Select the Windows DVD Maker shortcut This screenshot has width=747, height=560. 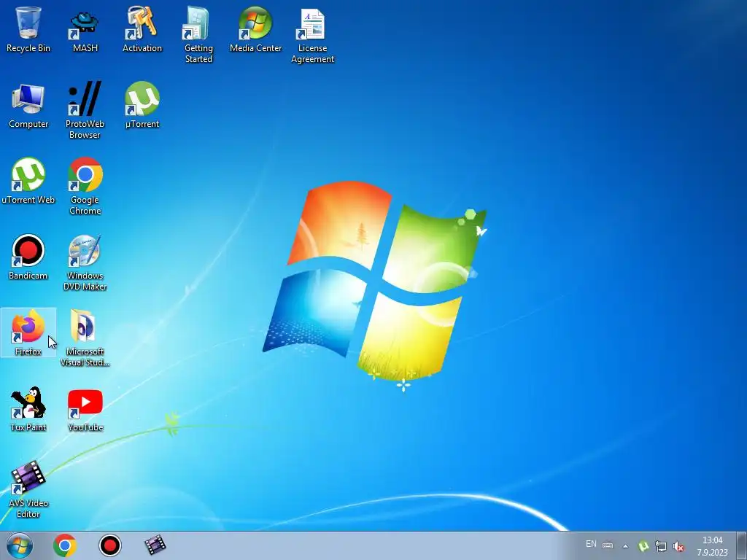click(85, 262)
